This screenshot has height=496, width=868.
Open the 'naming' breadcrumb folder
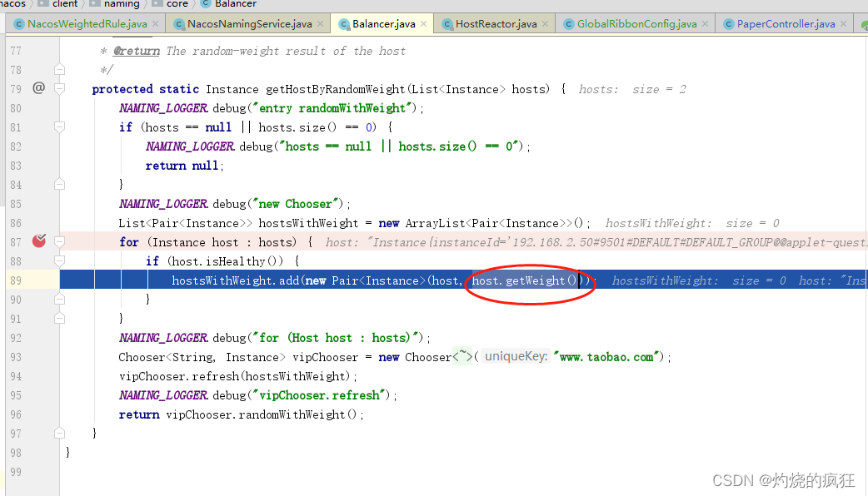(122, 3)
